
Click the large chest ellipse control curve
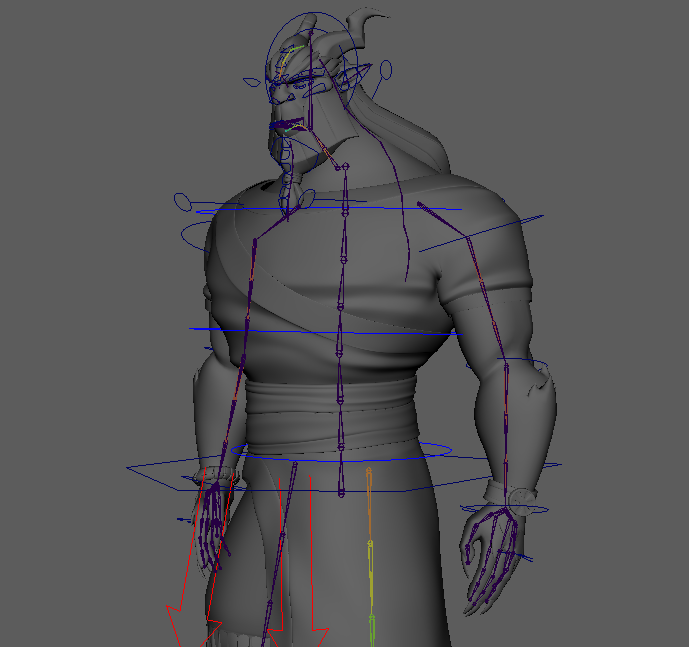[x=192, y=240]
